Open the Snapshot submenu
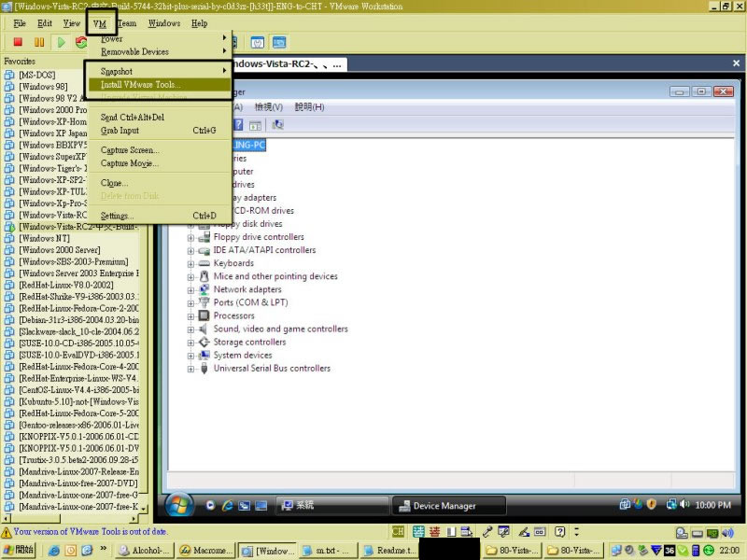 159,72
